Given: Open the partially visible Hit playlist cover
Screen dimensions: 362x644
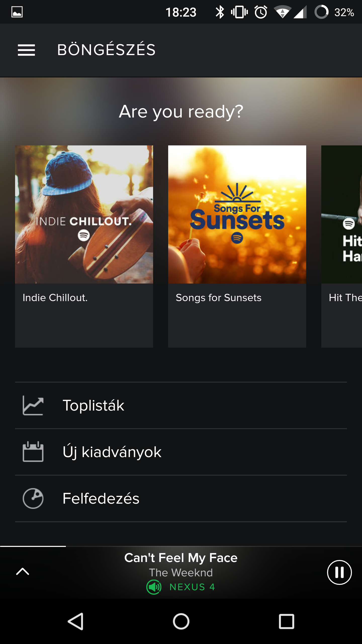Looking at the screenshot, I should (x=342, y=214).
